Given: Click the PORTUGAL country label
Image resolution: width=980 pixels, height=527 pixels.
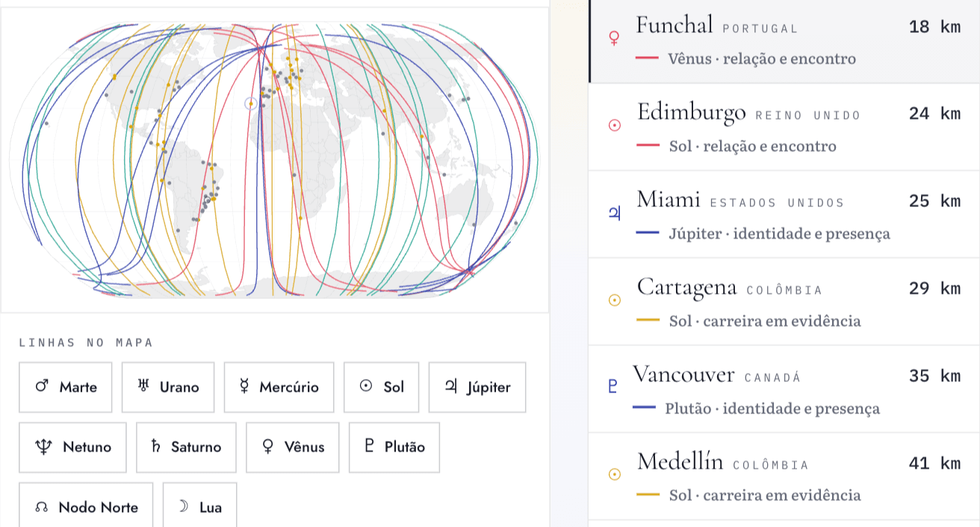Looking at the screenshot, I should click(760, 29).
